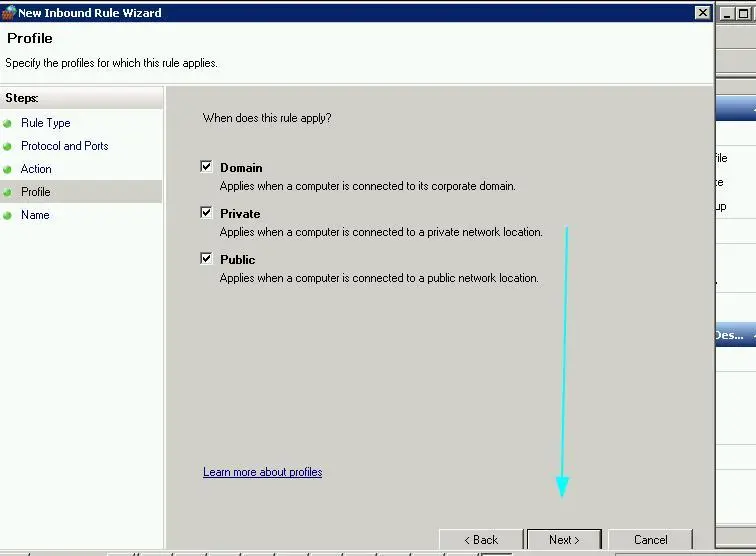The height and width of the screenshot is (556, 756).
Task: Click the Next button
Action: pos(564,540)
